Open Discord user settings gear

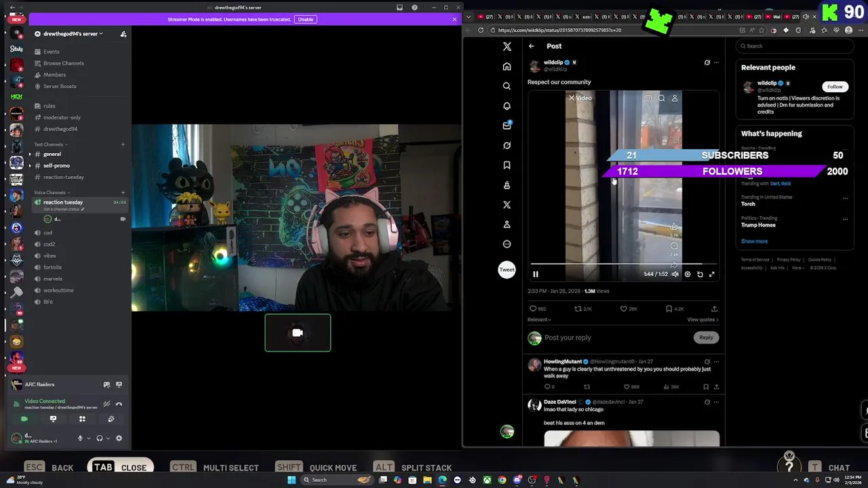(x=119, y=438)
